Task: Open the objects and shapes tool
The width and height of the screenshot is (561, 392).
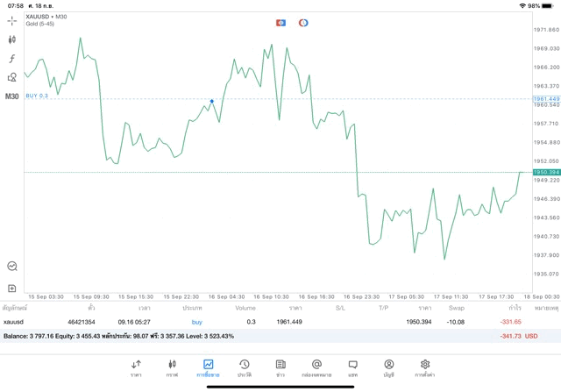Action: pyautogui.click(x=11, y=77)
